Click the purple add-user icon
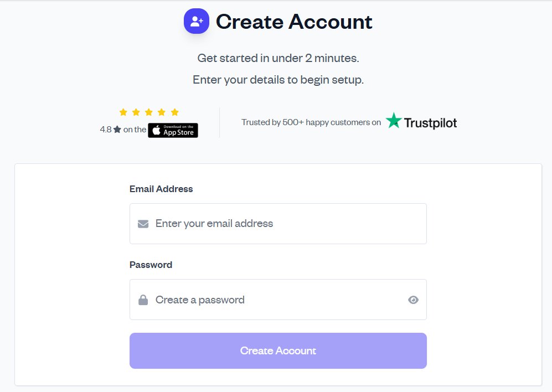The height and width of the screenshot is (392, 552). coord(197,22)
